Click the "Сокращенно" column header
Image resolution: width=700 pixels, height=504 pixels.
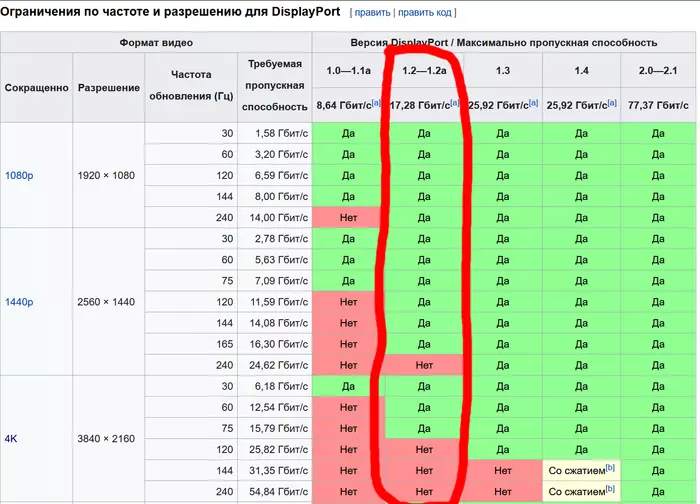coord(37,87)
